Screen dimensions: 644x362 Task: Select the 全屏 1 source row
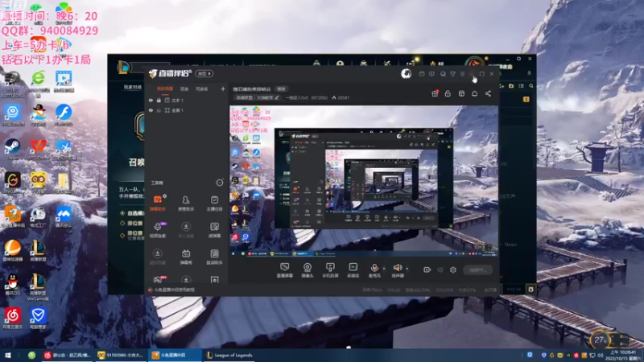point(188,110)
